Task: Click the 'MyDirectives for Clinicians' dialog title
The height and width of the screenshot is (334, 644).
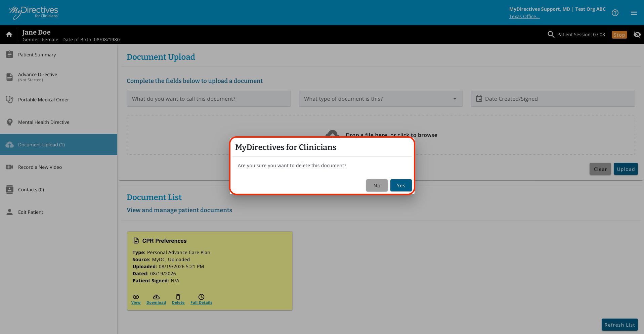Action: 286,147
